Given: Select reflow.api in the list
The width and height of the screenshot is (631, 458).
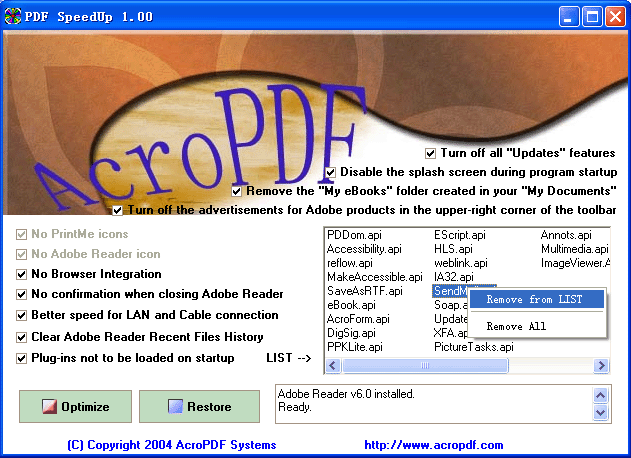Looking at the screenshot, I should (x=350, y=263).
